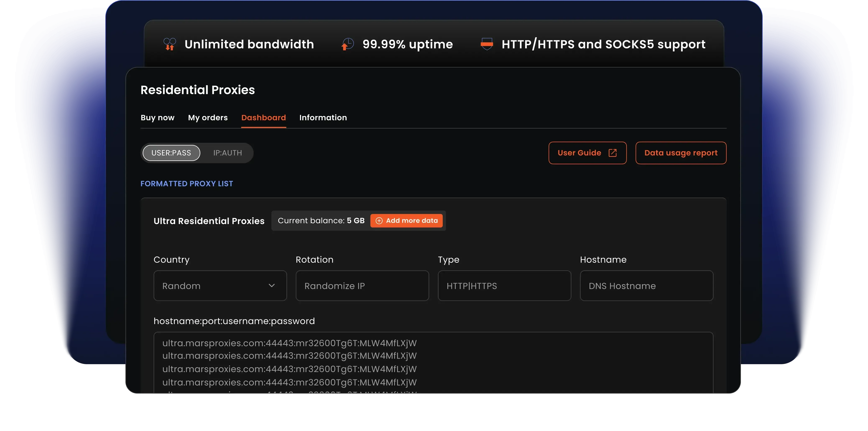Click the hostname:port:username:password label
The height and width of the screenshot is (431, 868).
pyautogui.click(x=234, y=321)
